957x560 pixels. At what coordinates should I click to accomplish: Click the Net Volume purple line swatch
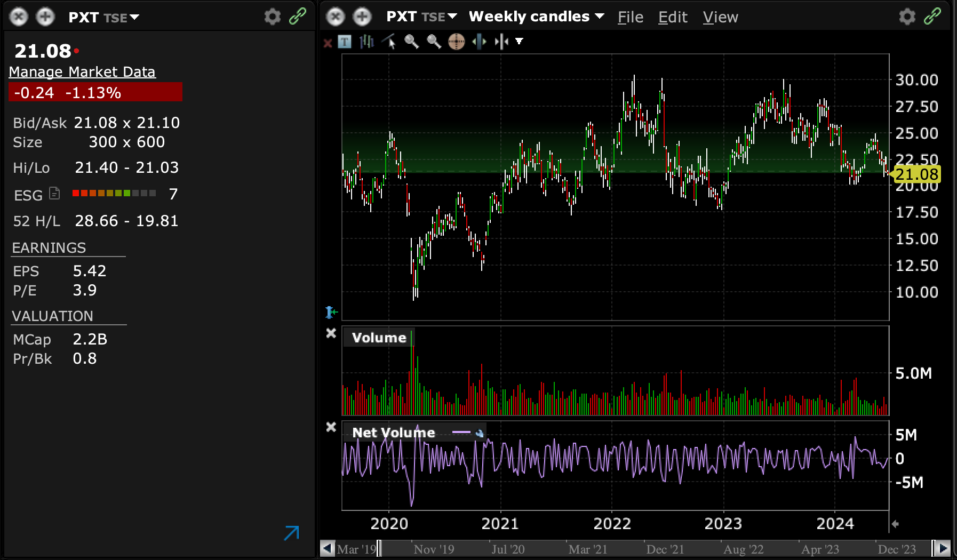coord(461,433)
